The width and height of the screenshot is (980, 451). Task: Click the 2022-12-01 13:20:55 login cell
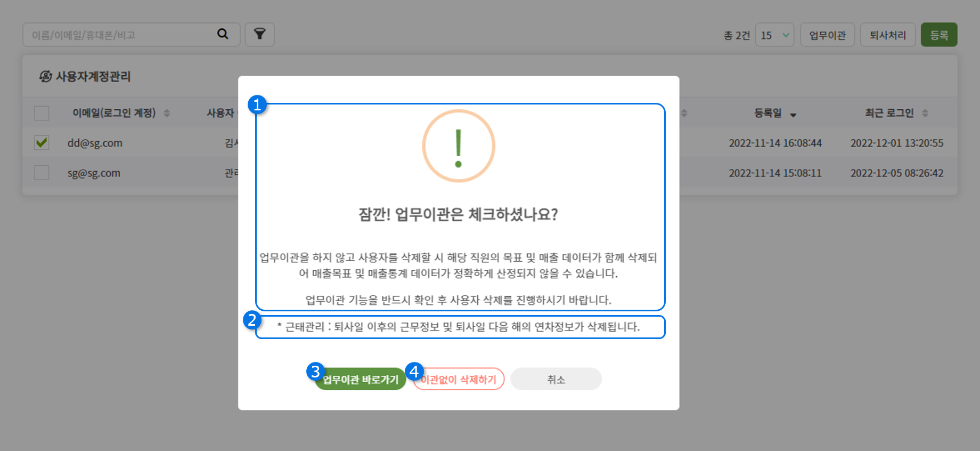click(x=896, y=143)
